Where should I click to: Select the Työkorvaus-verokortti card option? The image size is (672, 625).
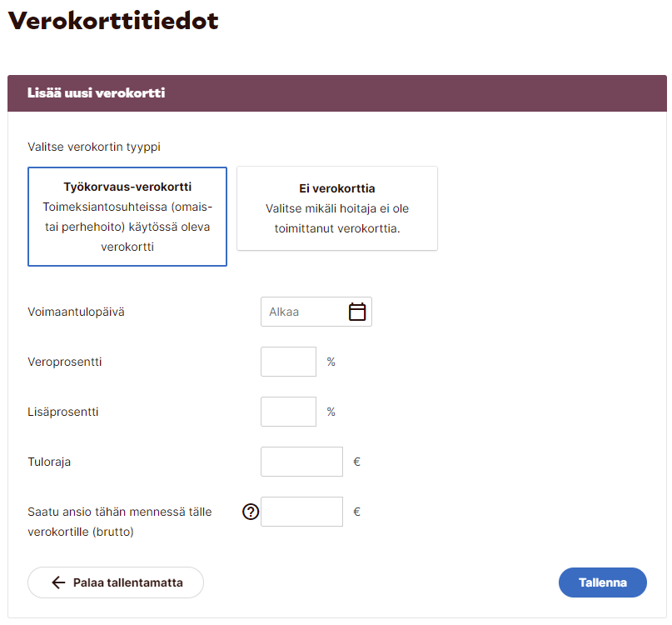coord(127,217)
